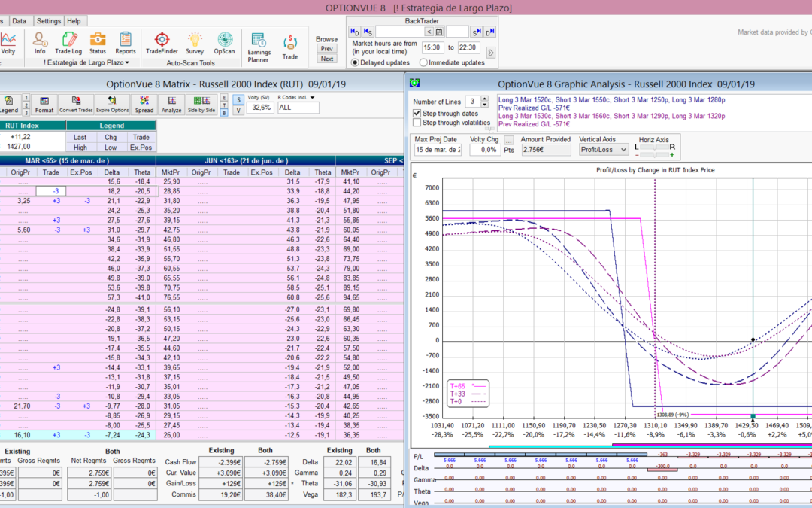812x508 pixels.
Task: Launch TradeFinder
Action: pos(162,43)
